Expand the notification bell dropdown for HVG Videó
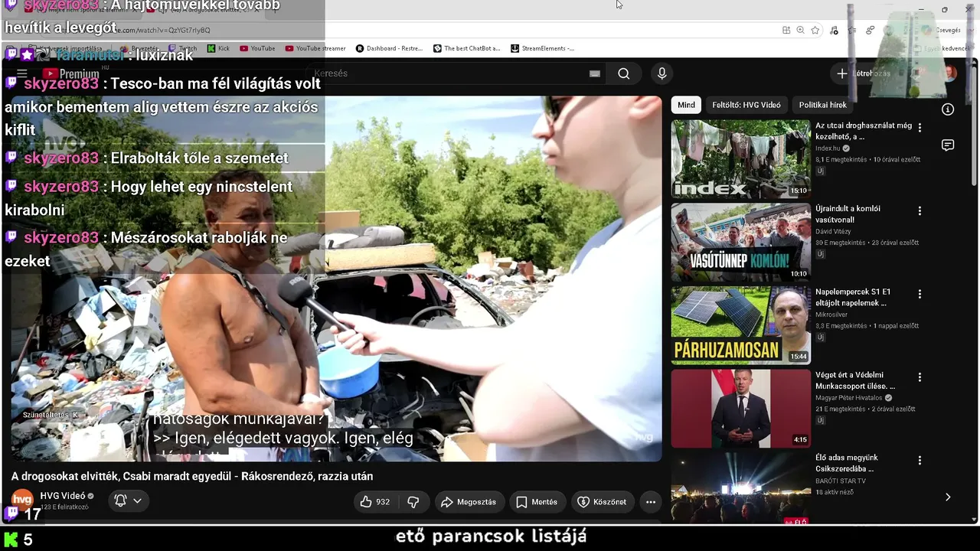 click(x=129, y=500)
